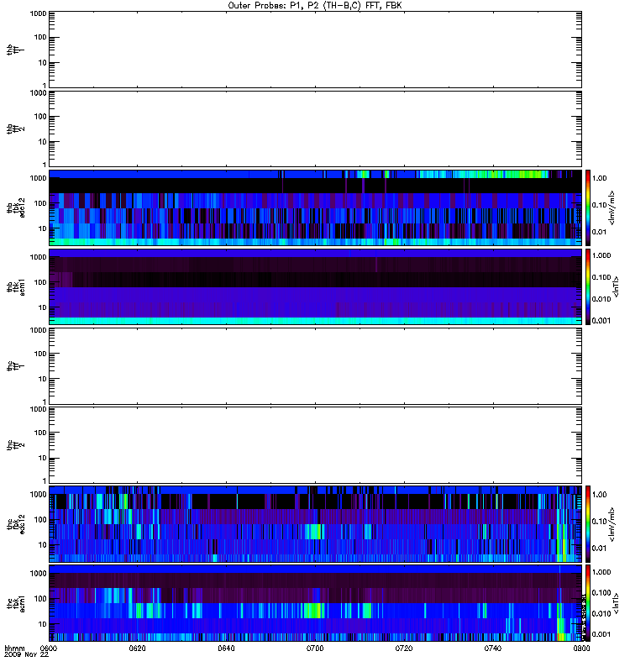Screen dimensions: 630x672
Task: Click the '<|nT|>' unit label beside thb scm1
Action: tap(616, 286)
